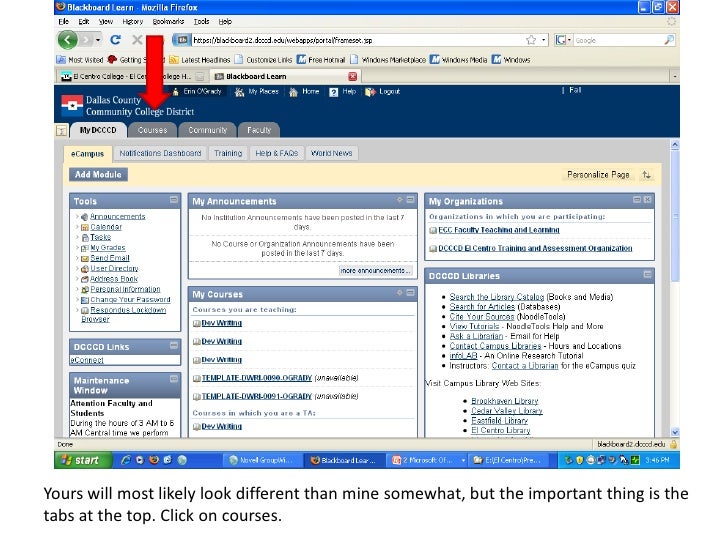728x546 pixels.
Task: Reload the page with the refresh icon
Action: point(116,40)
